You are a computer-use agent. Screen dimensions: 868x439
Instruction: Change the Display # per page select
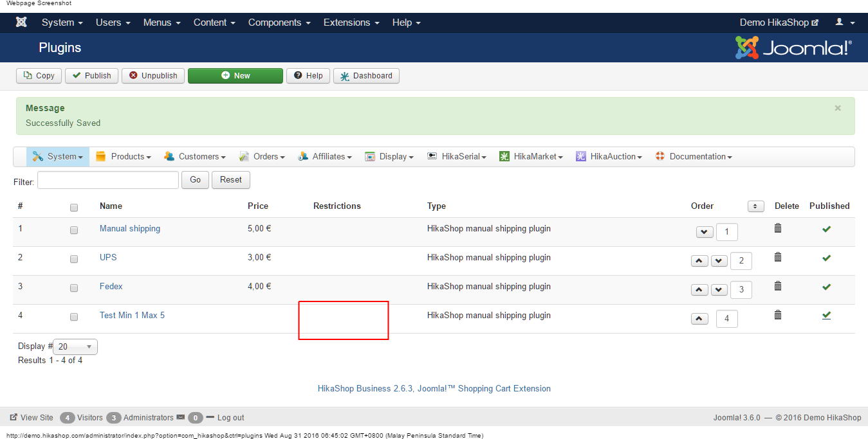pos(76,346)
